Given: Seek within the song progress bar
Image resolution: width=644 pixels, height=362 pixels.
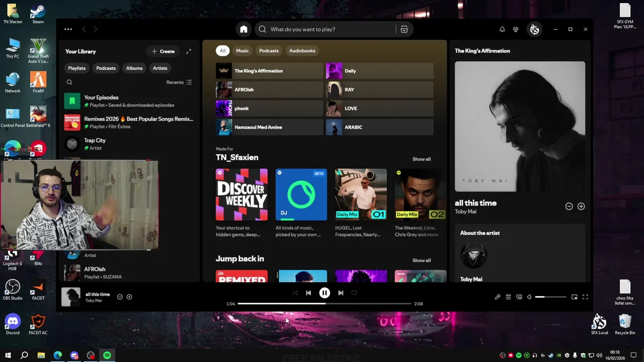Looking at the screenshot, I should click(325, 304).
